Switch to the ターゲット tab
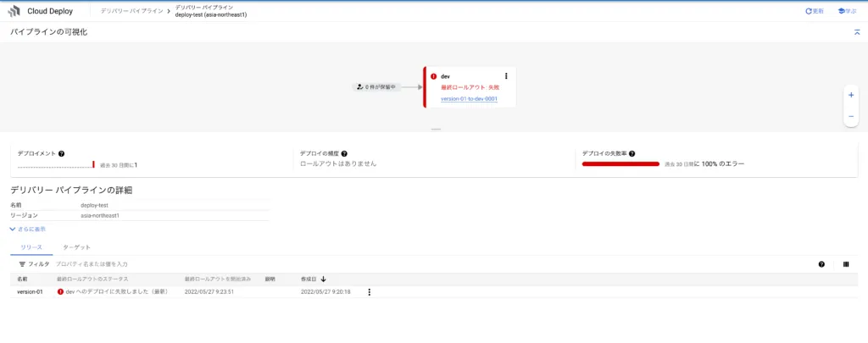868x343 pixels. (x=76, y=247)
